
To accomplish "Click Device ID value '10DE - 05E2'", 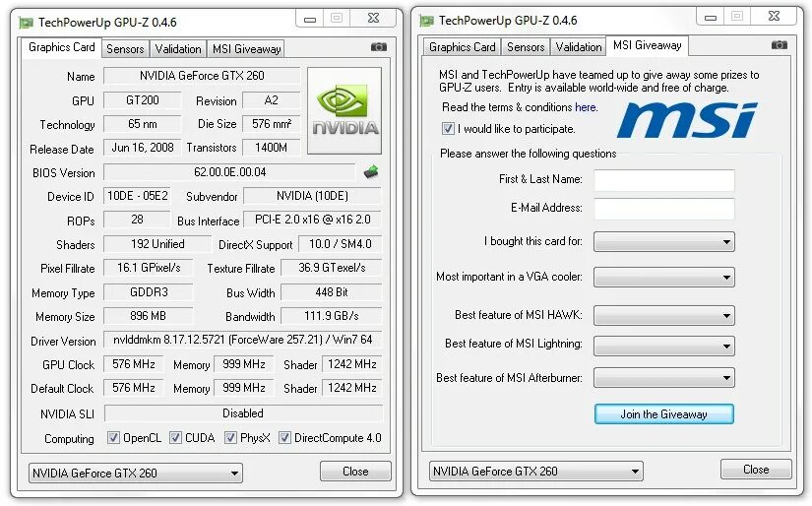I will coord(137,196).
